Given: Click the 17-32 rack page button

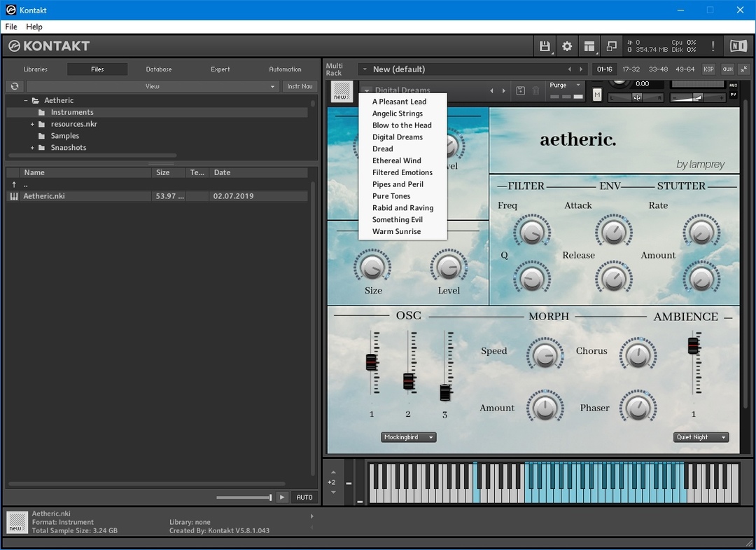Looking at the screenshot, I should coord(631,69).
